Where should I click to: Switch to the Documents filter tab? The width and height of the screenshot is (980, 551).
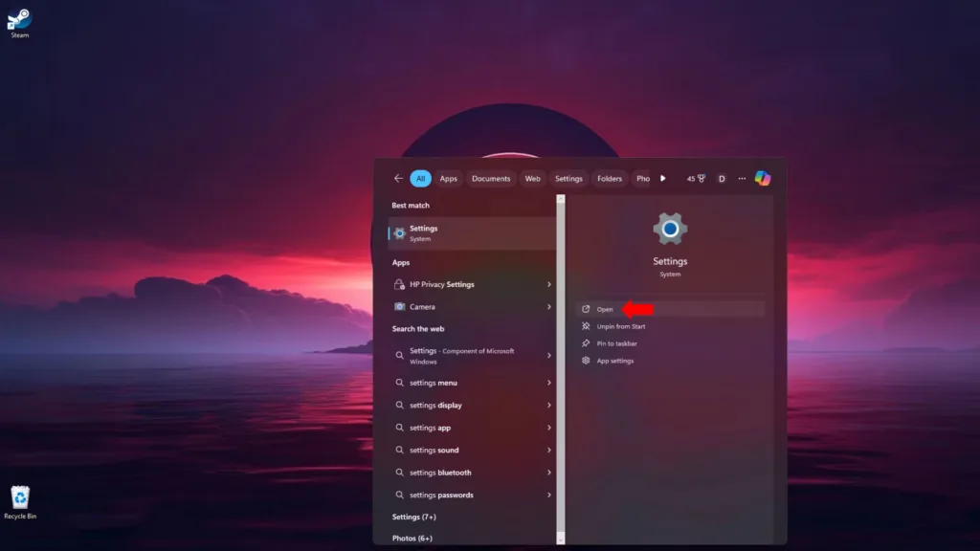pyautogui.click(x=491, y=179)
